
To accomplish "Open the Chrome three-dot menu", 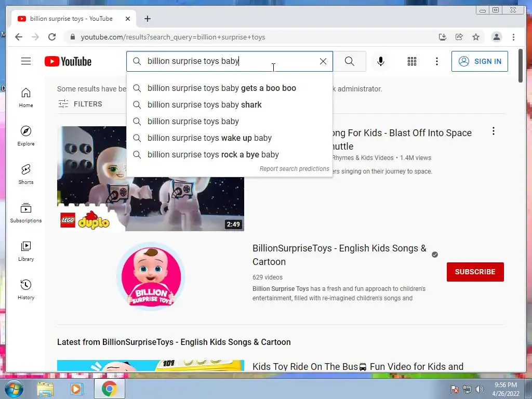I will [513, 37].
